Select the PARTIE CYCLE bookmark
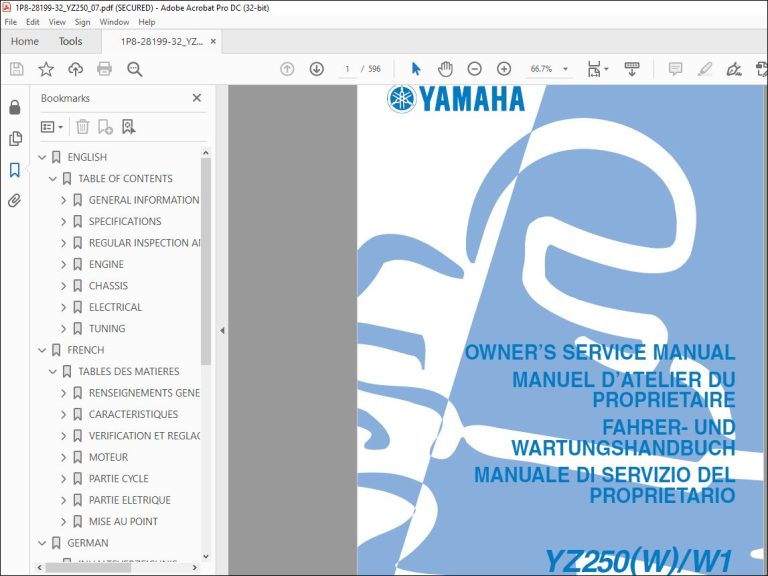Screen dimensions: 768x576 pos(119,479)
